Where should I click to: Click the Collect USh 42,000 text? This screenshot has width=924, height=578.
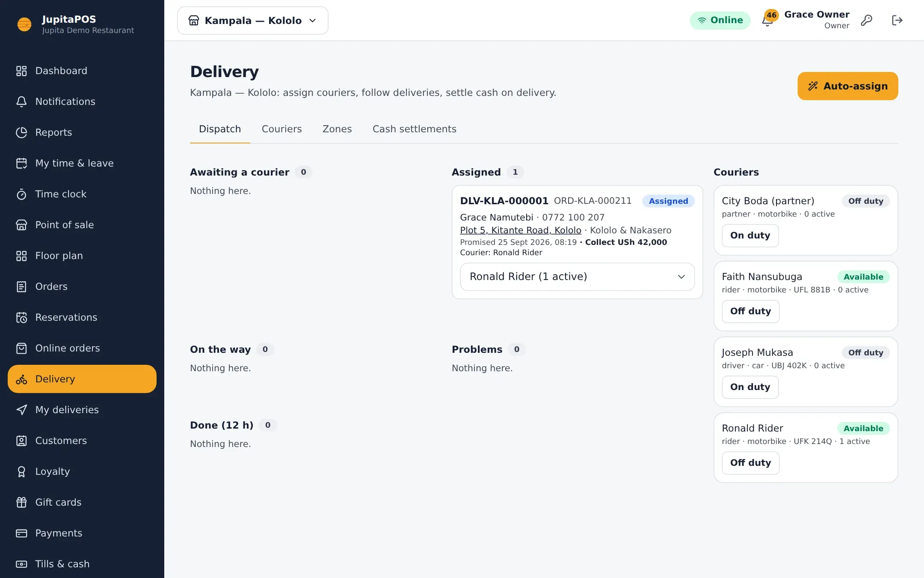626,242
